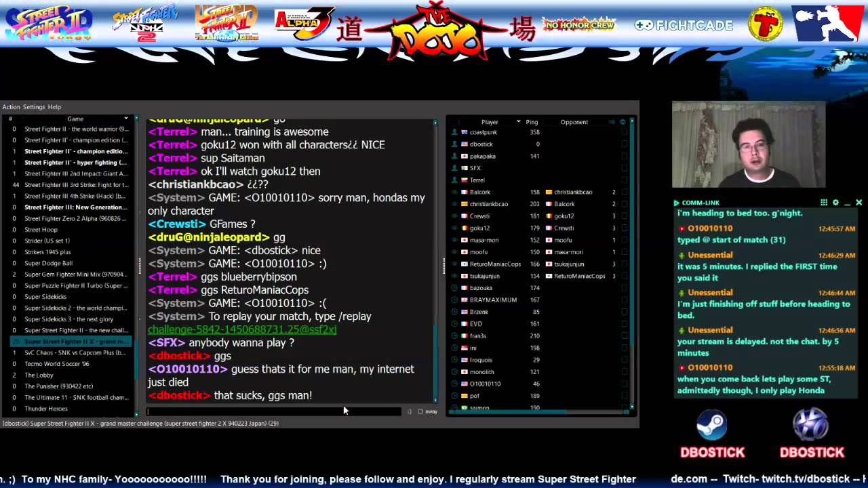Select player tsukajunjun in Player column
This screenshot has width=868, height=488.
click(x=485, y=276)
